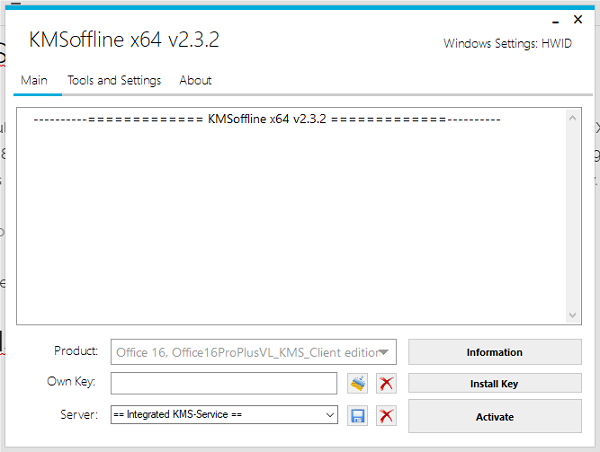Open the Product edition dropdown
600x452 pixels.
(x=383, y=352)
